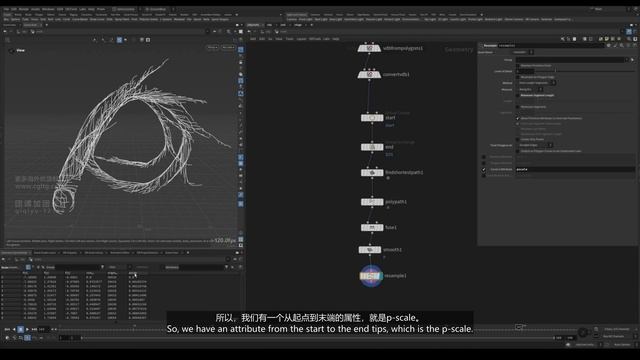Select the resample1 node
640x360 pixels.
pyautogui.click(x=371, y=276)
